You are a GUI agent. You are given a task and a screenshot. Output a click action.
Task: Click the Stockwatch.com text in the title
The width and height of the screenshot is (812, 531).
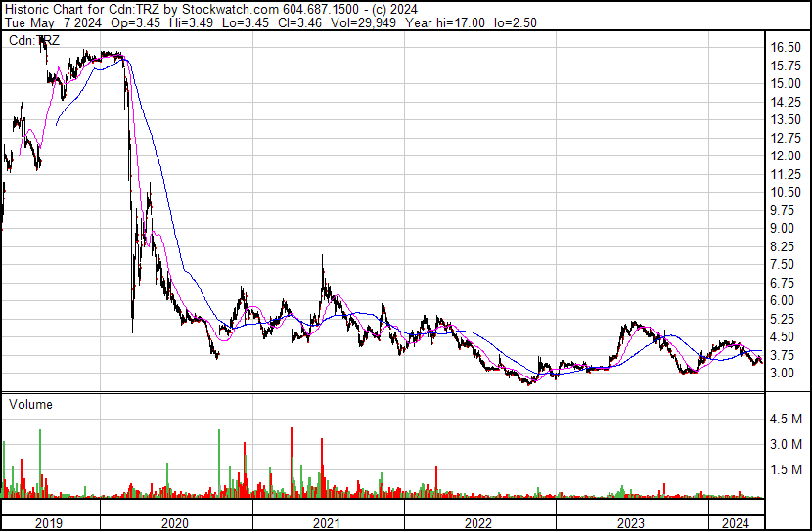click(x=231, y=9)
